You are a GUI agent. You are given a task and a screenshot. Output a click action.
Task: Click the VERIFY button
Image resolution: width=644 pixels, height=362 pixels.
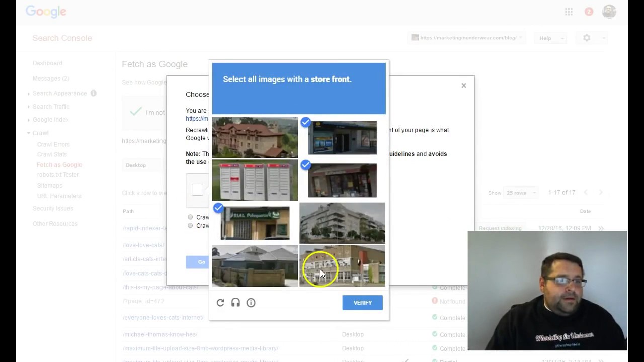click(363, 303)
